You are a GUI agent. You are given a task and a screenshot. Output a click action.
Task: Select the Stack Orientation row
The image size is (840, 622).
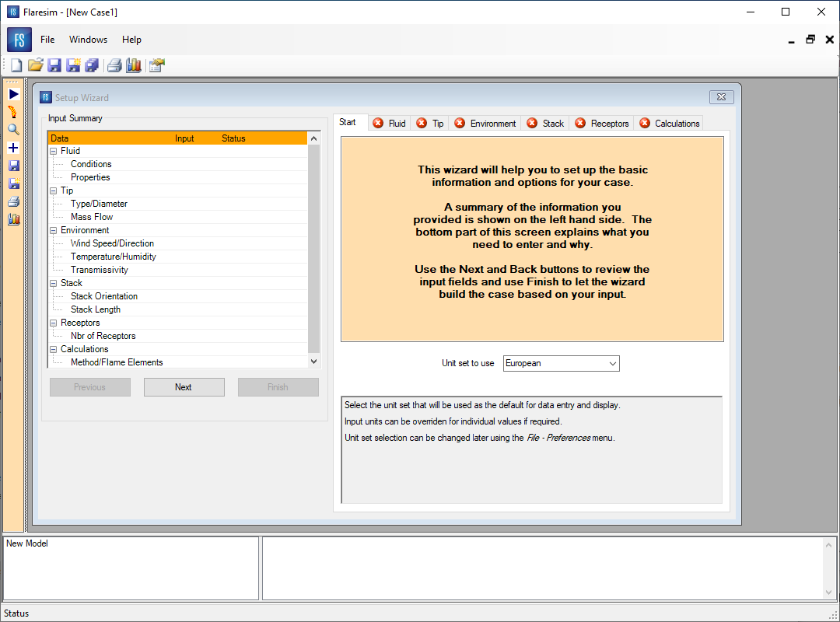click(x=178, y=296)
